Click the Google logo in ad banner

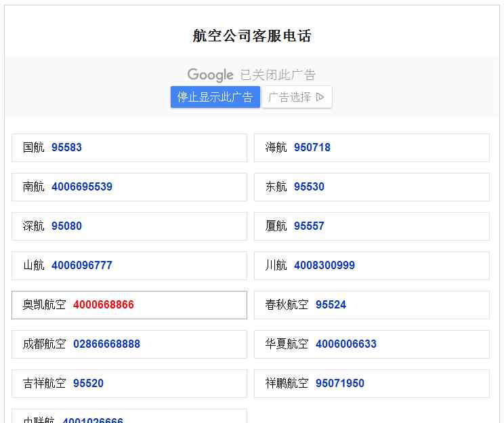[x=210, y=75]
